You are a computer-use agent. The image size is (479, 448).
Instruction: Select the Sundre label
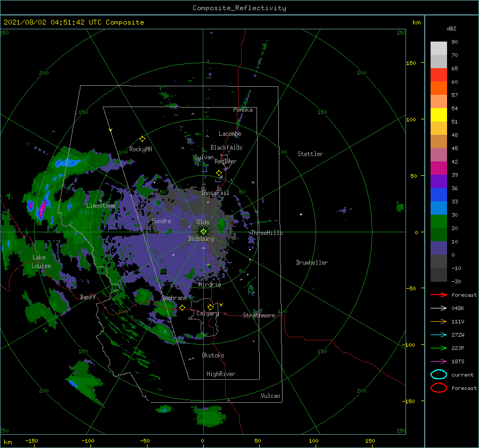tap(161, 221)
